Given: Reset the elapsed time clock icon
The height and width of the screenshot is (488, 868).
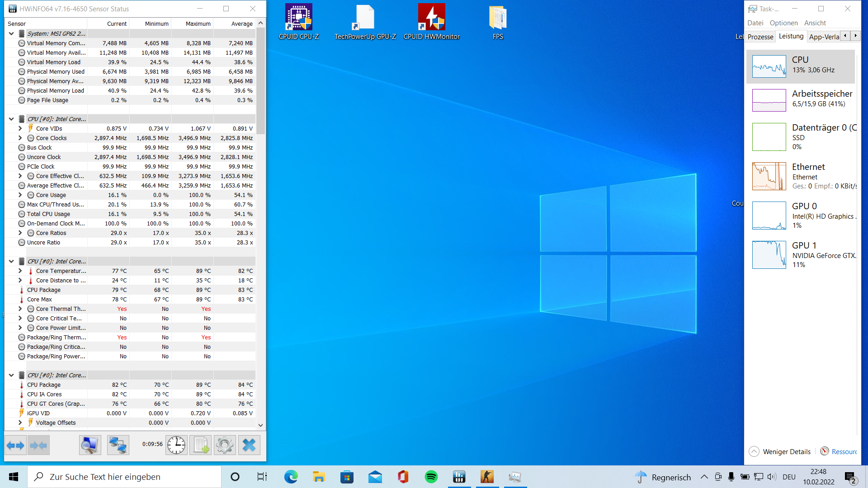Looking at the screenshot, I should 176,446.
